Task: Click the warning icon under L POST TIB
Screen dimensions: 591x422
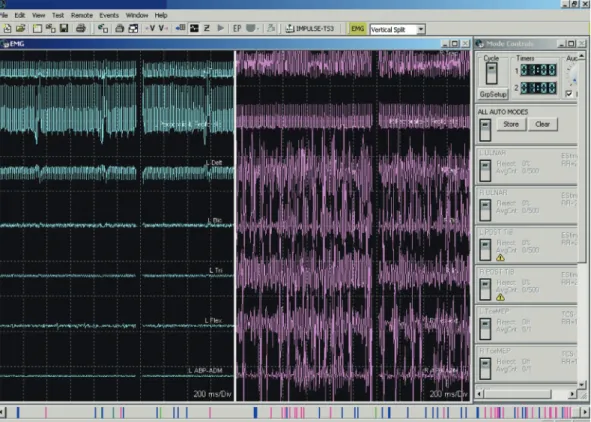Action: coord(500,258)
